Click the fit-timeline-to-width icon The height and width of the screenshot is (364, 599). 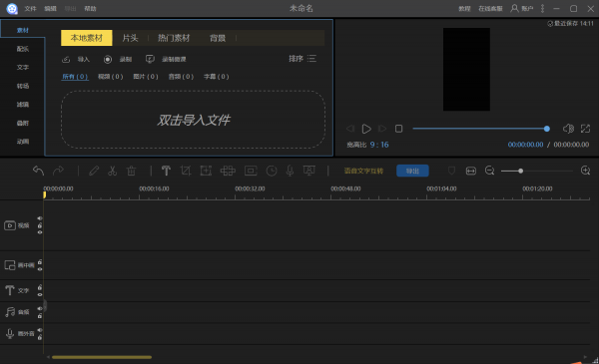point(470,171)
